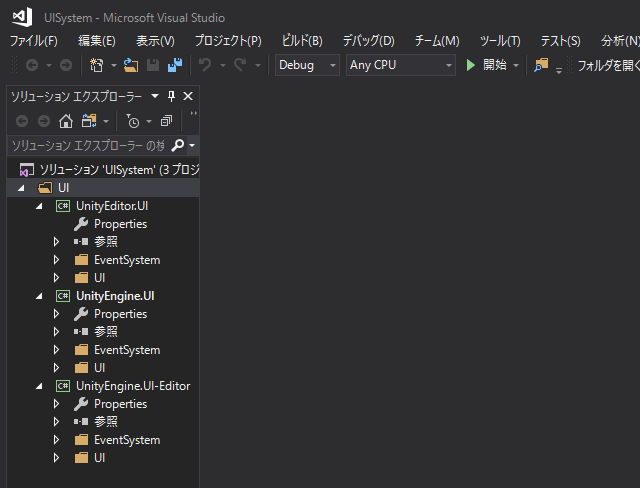Click the green Start debugging play icon
The height and width of the screenshot is (488, 640).
tap(471, 65)
